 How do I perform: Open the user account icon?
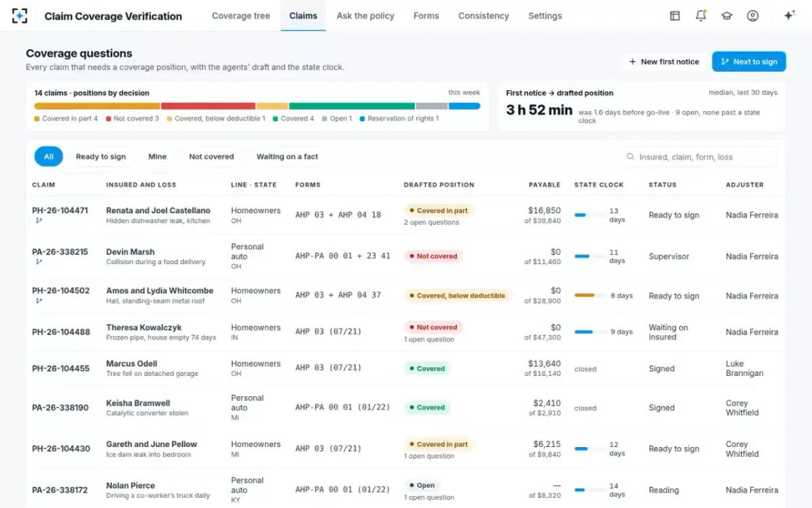click(752, 16)
